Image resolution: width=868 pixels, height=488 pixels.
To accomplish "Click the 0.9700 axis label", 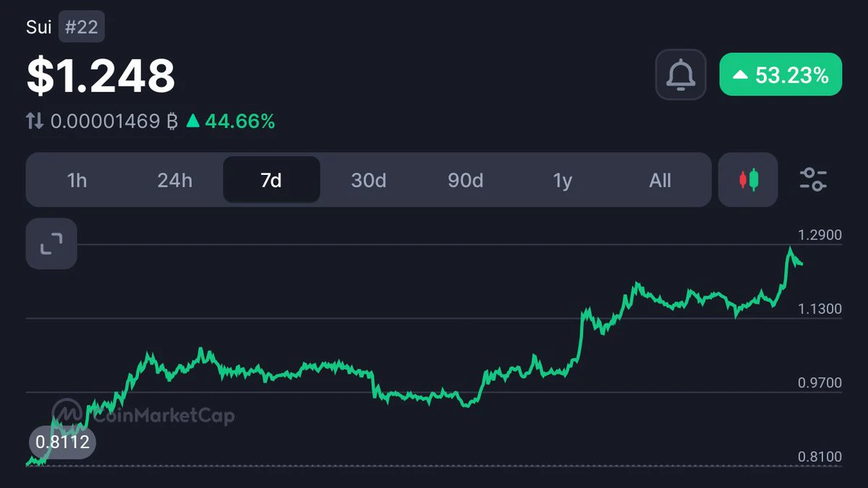I will click(820, 382).
